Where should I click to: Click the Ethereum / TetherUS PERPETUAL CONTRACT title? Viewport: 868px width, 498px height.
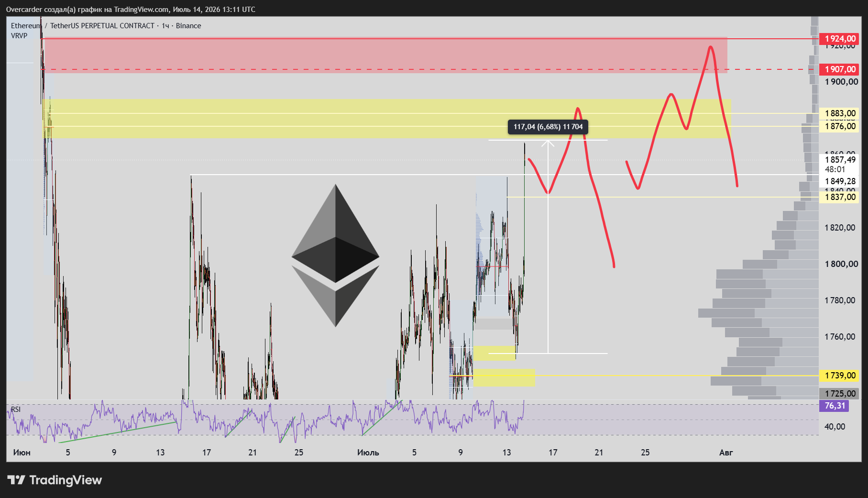click(x=83, y=26)
